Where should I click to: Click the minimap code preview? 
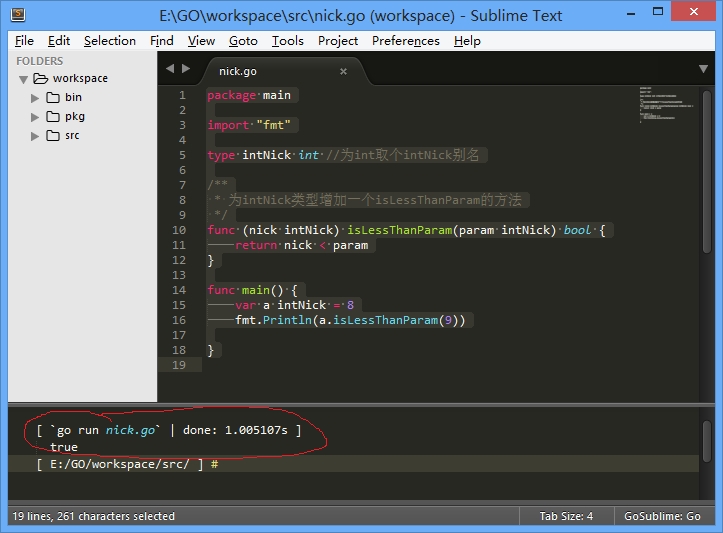[x=666, y=104]
